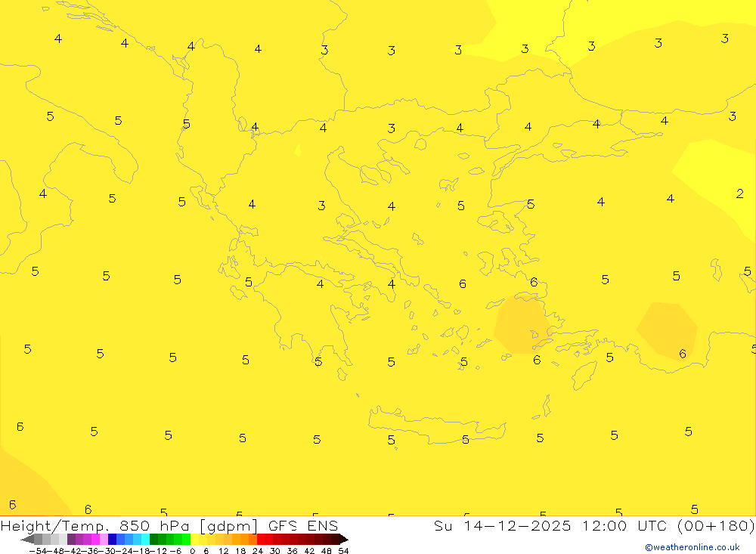Click the 'GFS ENS' model label
This screenshot has width=756, height=554.
pos(303,525)
